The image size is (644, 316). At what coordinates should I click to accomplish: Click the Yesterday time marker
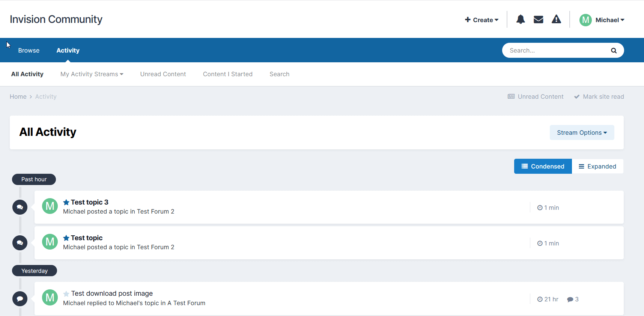(x=35, y=271)
